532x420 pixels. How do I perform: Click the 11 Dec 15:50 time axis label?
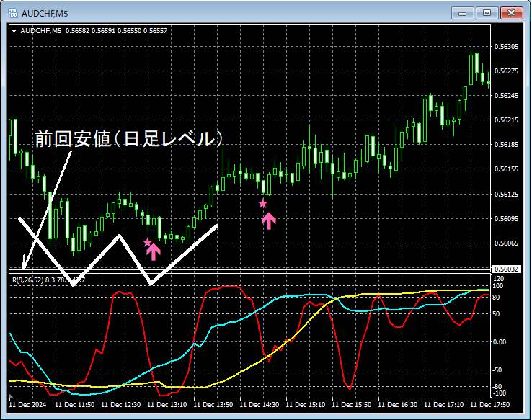pos(352,405)
